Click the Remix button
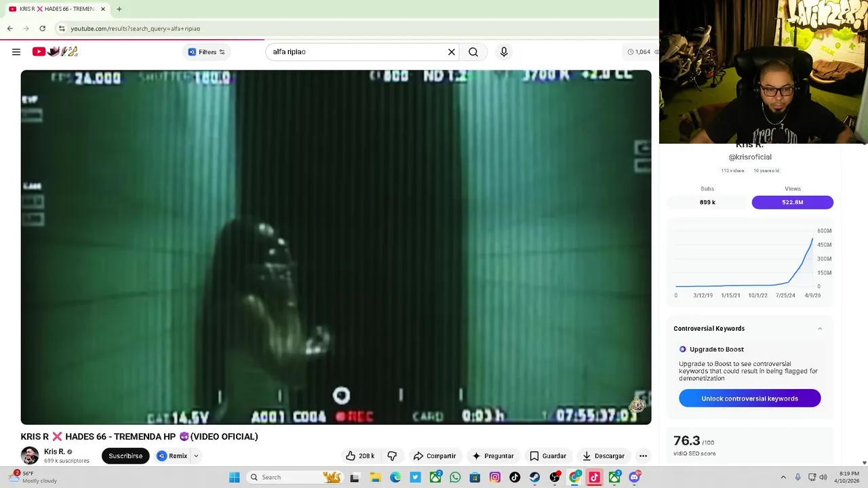 (x=173, y=456)
